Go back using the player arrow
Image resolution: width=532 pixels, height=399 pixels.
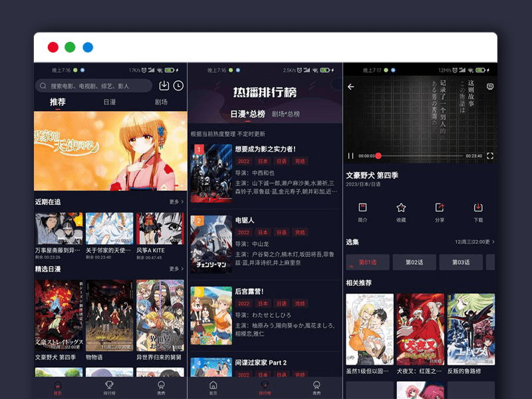351,87
